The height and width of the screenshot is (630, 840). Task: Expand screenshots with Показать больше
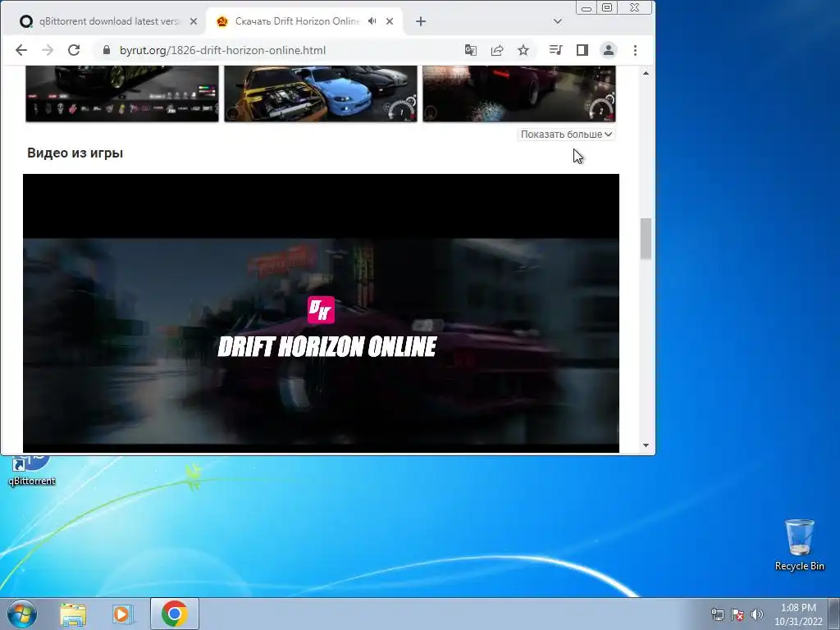(x=566, y=135)
